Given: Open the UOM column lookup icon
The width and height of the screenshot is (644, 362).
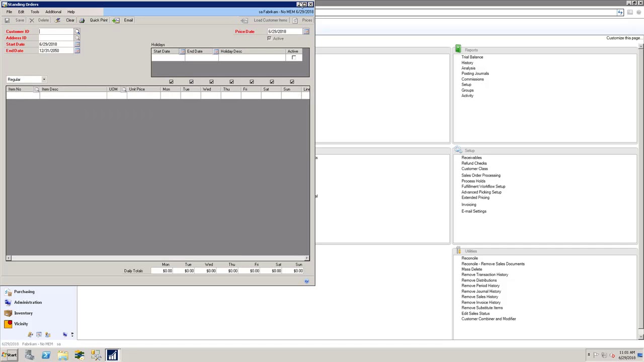Looking at the screenshot, I should 124,89.
